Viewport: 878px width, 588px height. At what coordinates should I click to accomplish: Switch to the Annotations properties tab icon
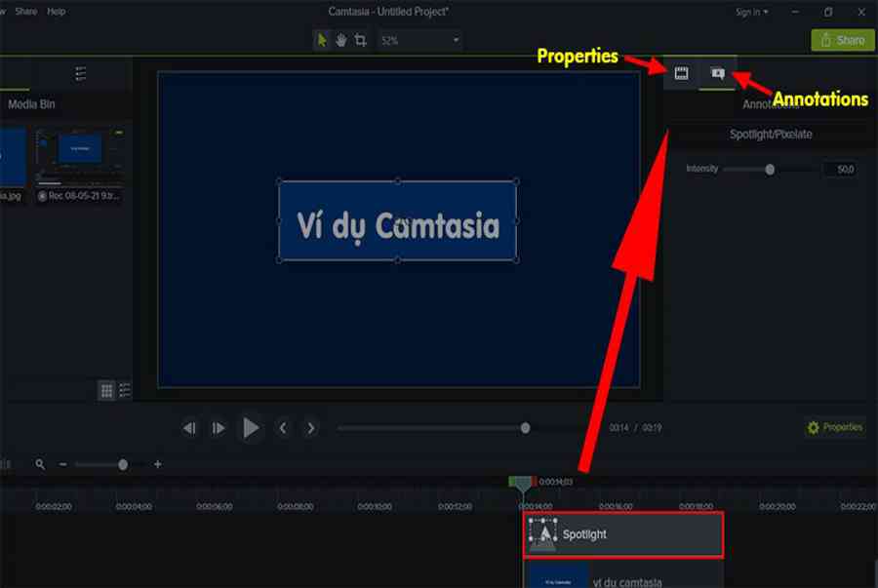pos(717,73)
